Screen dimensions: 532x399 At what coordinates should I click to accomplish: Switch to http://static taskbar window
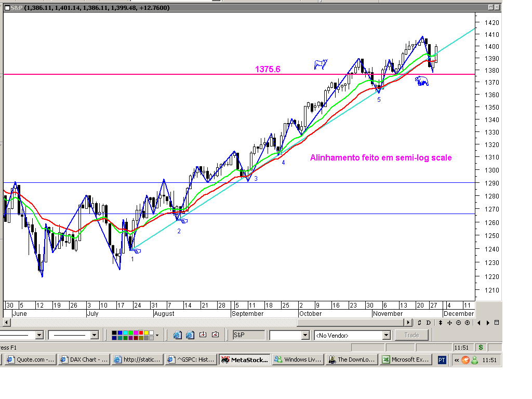[138, 360]
